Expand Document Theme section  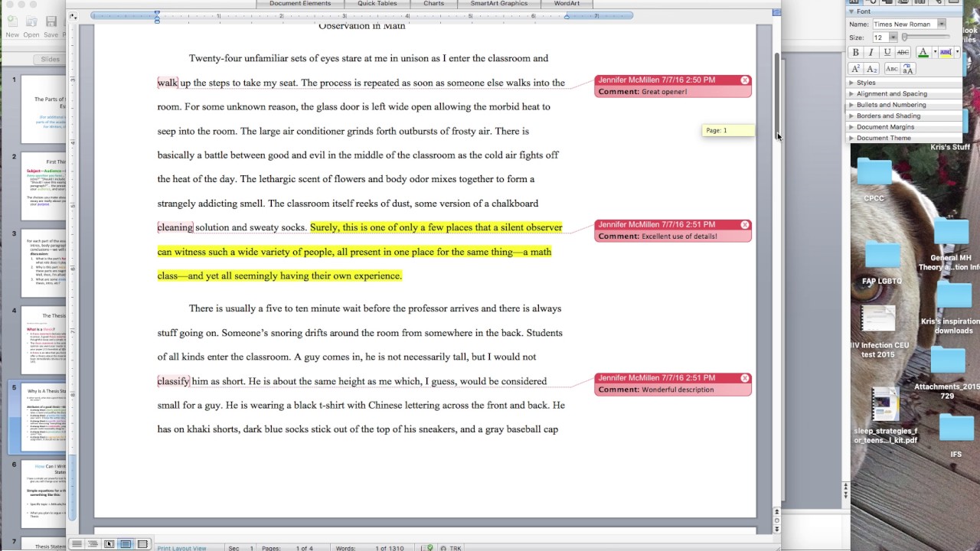(851, 138)
